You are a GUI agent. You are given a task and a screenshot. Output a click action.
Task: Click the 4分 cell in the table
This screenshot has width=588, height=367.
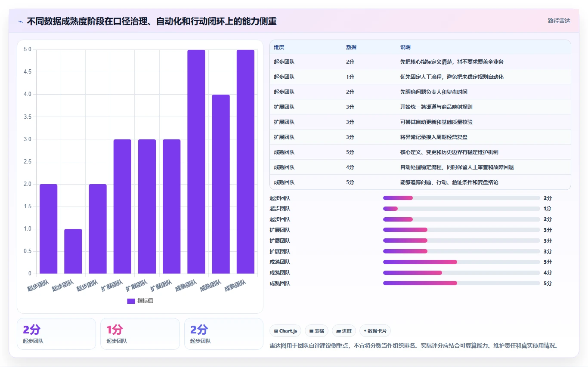[350, 167]
